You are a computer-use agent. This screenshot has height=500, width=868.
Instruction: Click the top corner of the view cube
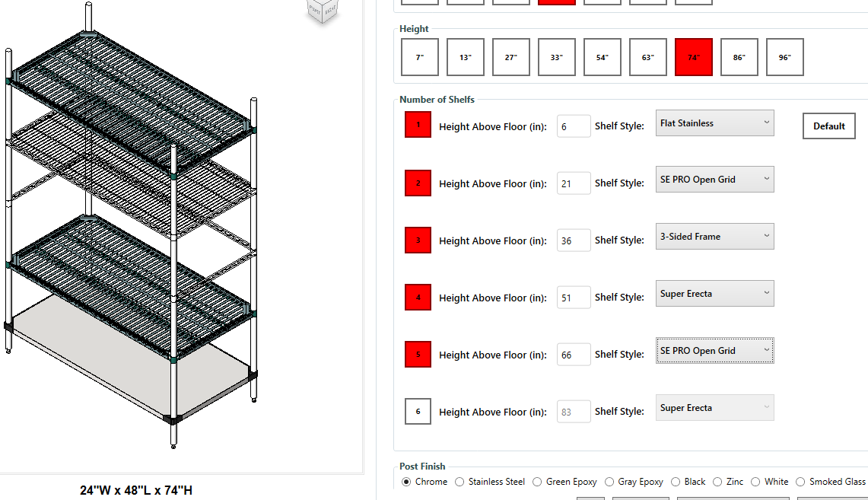click(x=323, y=2)
